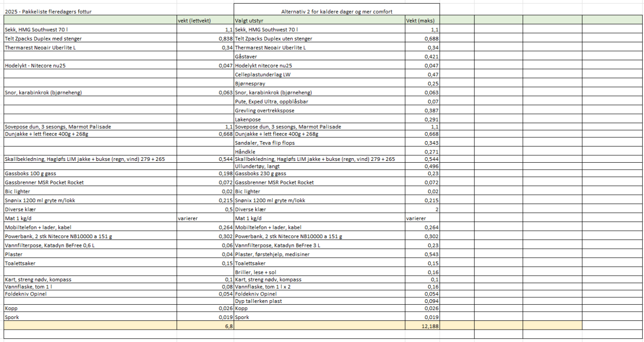Select the 'Sandaler, Teva flip flops' cell

(x=319, y=143)
